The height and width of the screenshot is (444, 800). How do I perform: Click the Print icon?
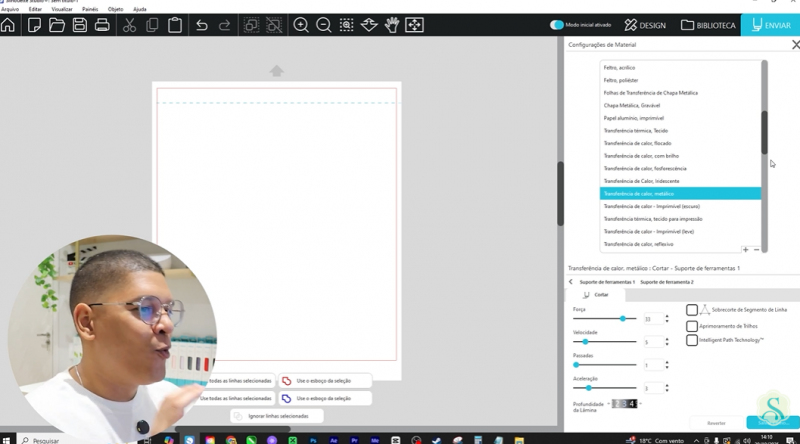coord(102,25)
